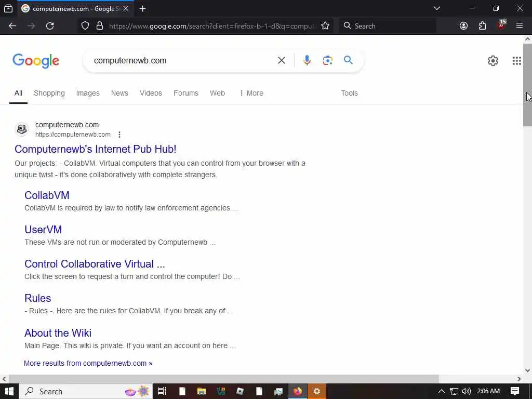Viewport: 532px width, 399px height.
Task: Open Control Collaborative Virtual ... link
Action: (95, 264)
